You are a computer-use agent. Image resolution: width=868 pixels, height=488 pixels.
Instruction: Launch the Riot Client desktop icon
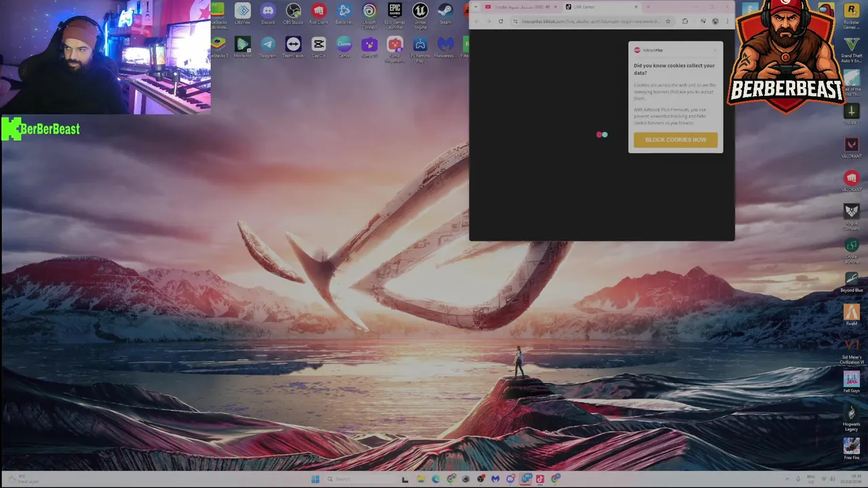tap(319, 14)
